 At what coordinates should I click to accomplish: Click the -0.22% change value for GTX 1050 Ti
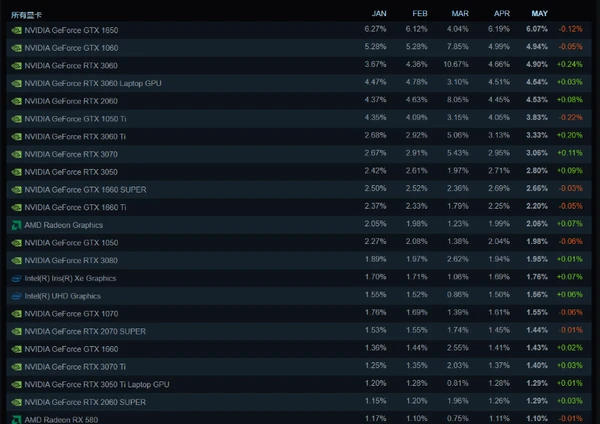click(x=571, y=117)
